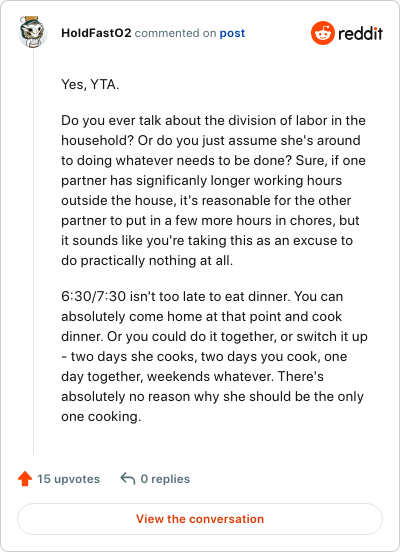This screenshot has height=552, width=400.
Task: Click the View the conversation button
Action: click(200, 519)
